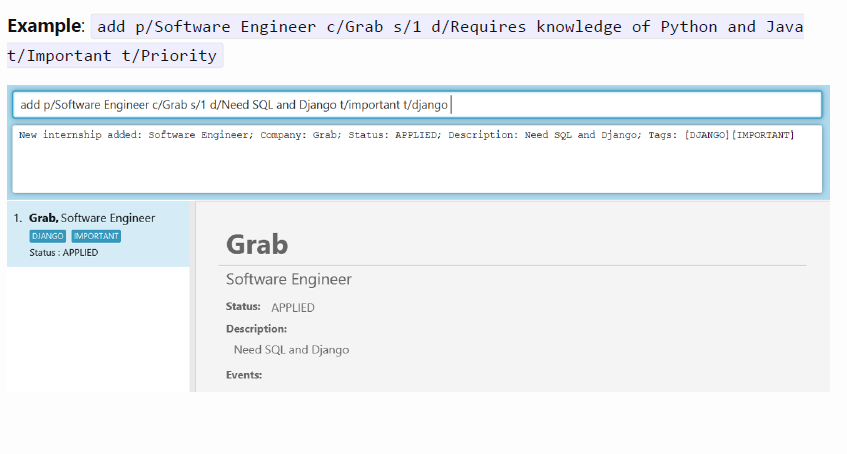This screenshot has height=454, width=847.
Task: Click 'Software Engineer' subtitle in detail panel
Action: [288, 279]
